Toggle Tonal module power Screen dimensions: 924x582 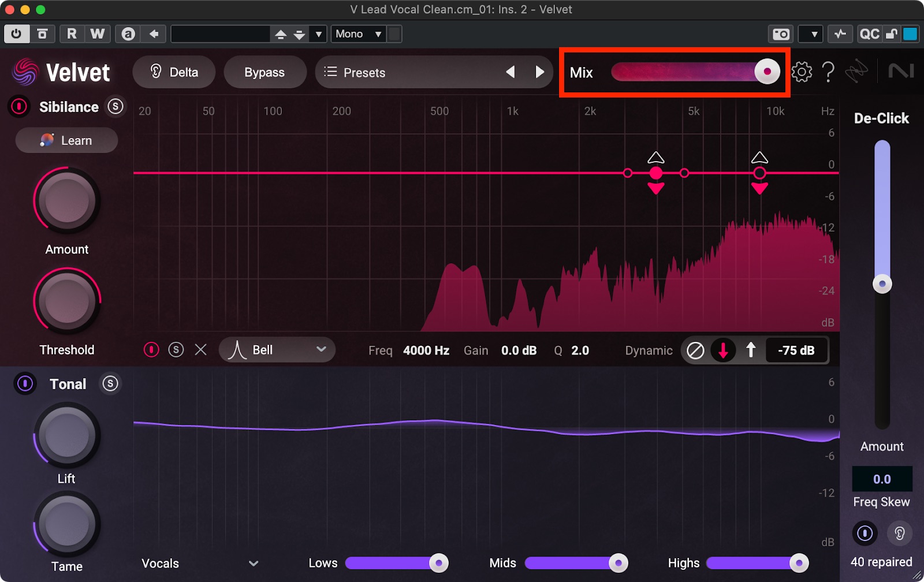tap(25, 383)
